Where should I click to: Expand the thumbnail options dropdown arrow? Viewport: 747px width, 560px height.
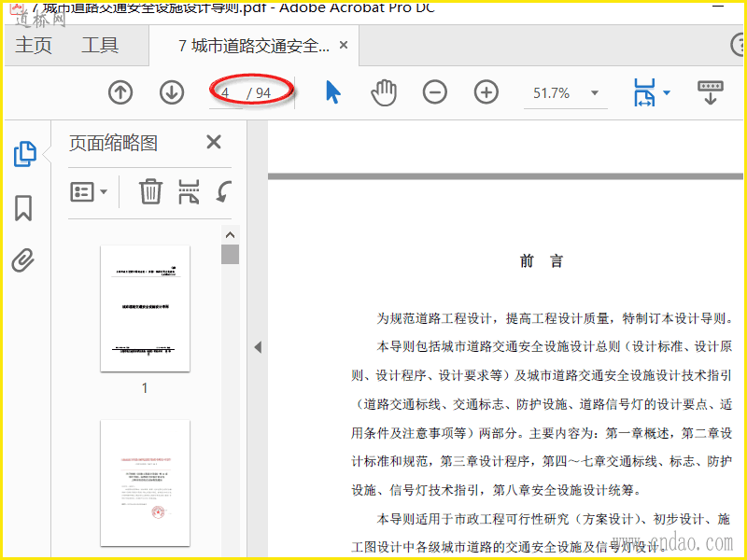coord(104,192)
